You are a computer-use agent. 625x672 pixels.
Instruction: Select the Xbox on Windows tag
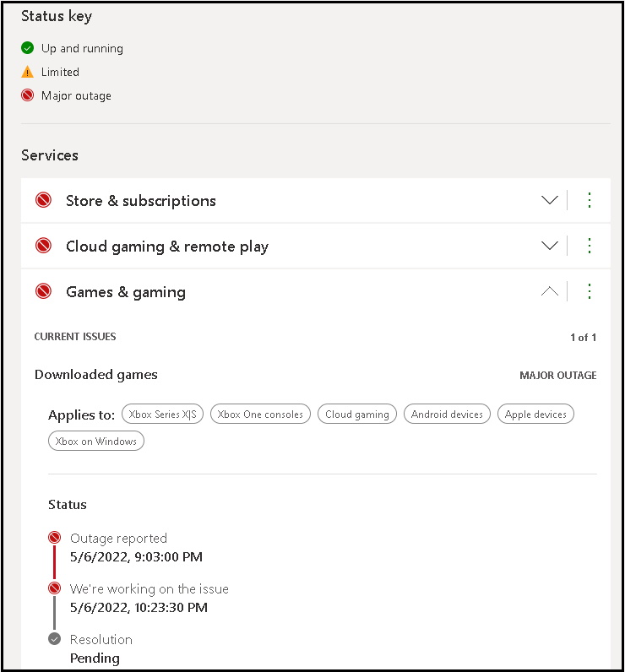point(96,441)
